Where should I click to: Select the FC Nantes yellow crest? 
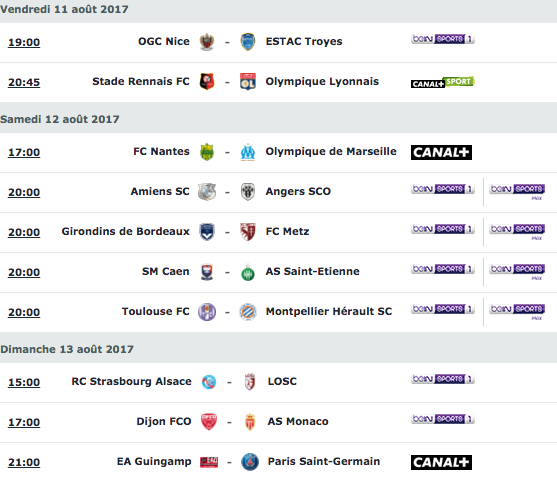click(207, 152)
